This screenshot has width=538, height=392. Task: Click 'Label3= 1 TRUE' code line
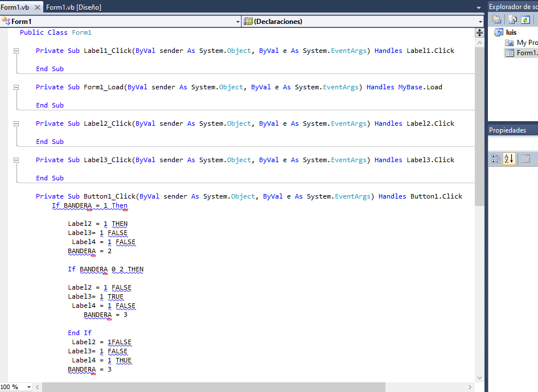click(x=96, y=296)
